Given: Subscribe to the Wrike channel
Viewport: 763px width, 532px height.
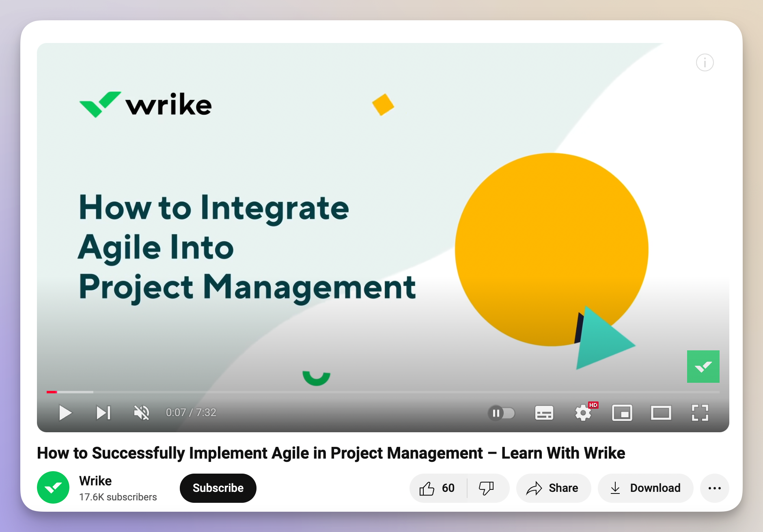Looking at the screenshot, I should (x=218, y=488).
